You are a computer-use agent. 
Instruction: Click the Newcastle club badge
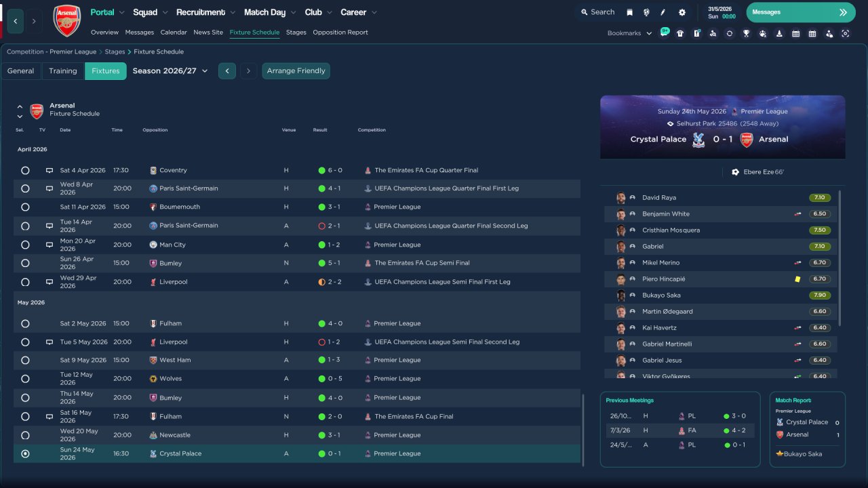pos(153,435)
